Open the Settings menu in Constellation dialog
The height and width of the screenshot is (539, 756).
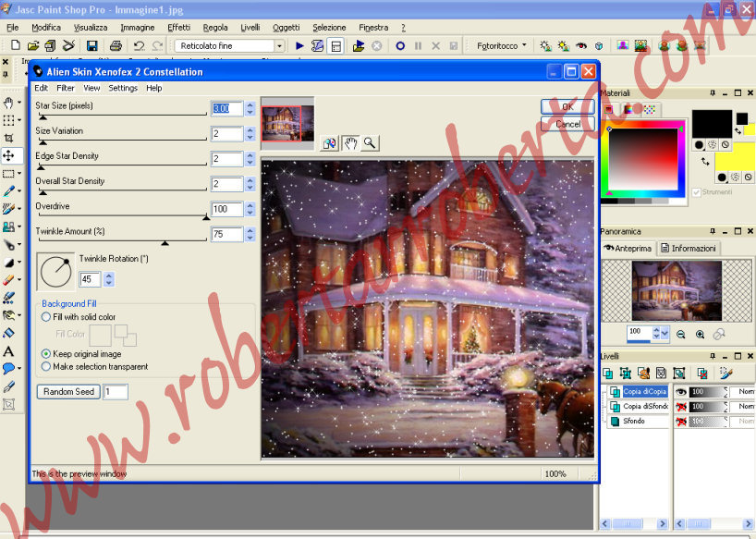point(123,88)
